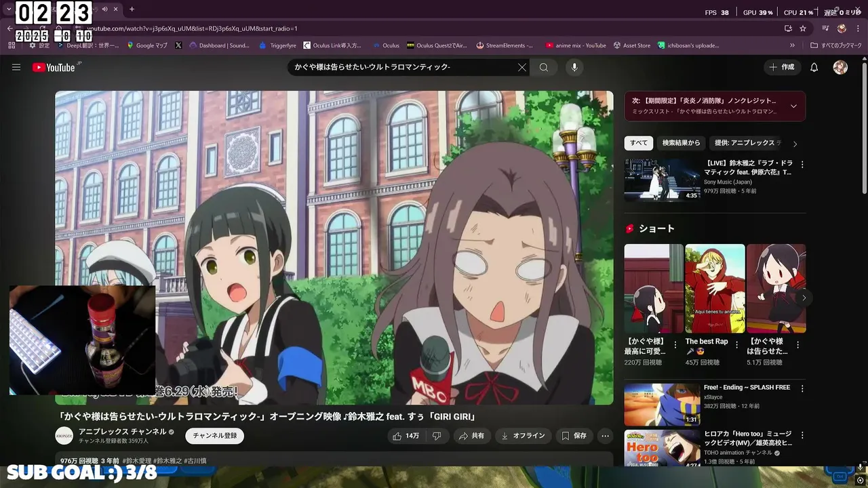Open options for 最高に可愛 short
This screenshot has width=868, height=488.
(x=675, y=345)
